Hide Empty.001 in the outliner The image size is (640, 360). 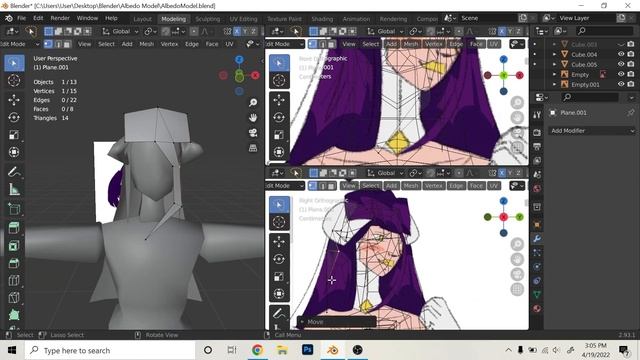[x=621, y=84]
